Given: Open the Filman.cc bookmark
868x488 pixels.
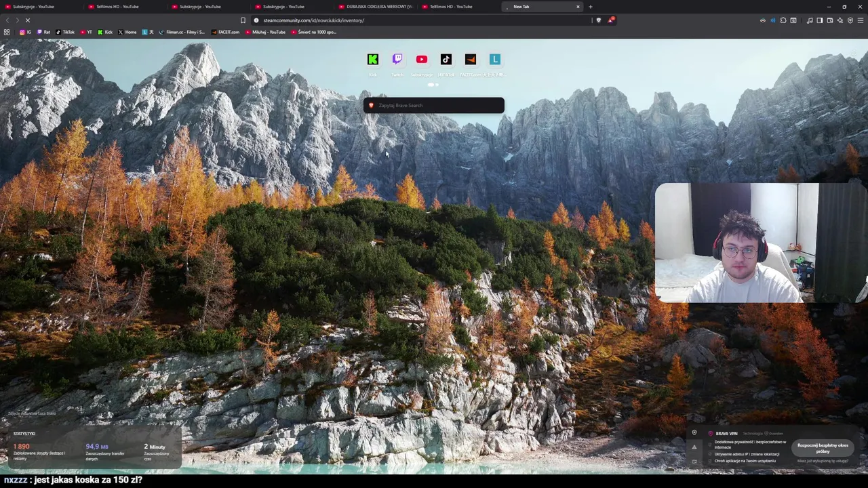Looking at the screenshot, I should coord(182,32).
